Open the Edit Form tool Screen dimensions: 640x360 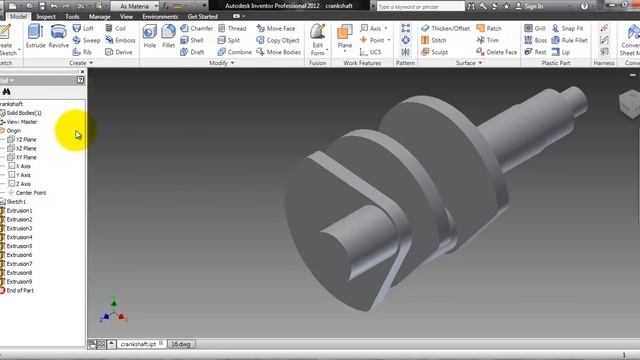pos(318,39)
